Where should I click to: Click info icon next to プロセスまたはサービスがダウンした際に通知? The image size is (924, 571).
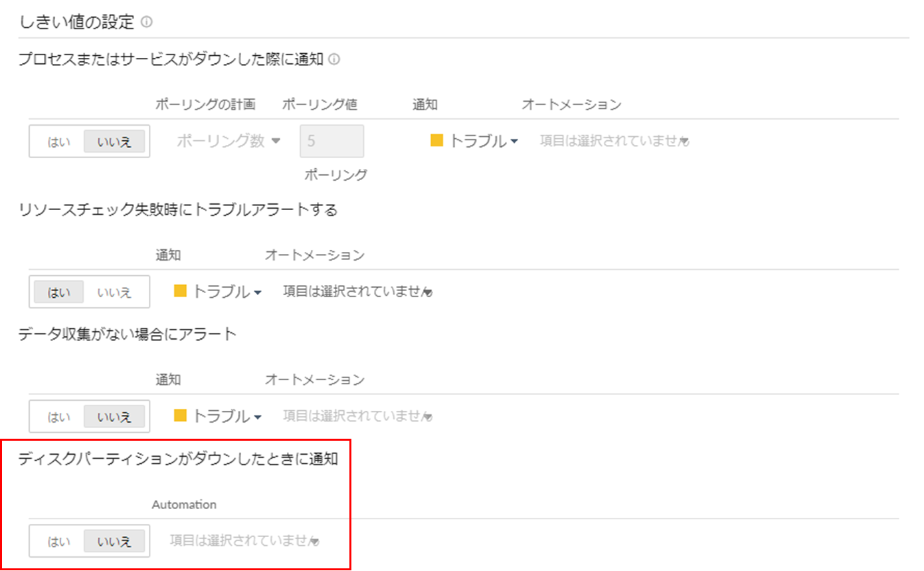click(335, 60)
